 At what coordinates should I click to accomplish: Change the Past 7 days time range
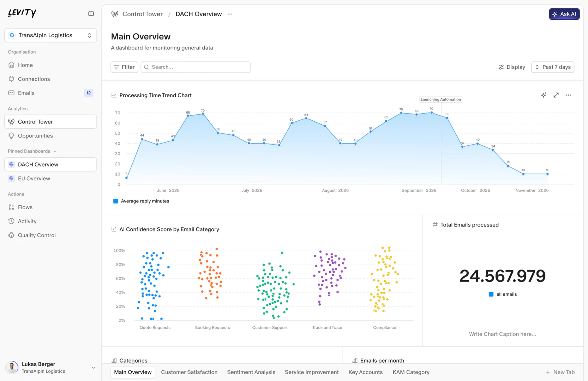click(x=553, y=67)
